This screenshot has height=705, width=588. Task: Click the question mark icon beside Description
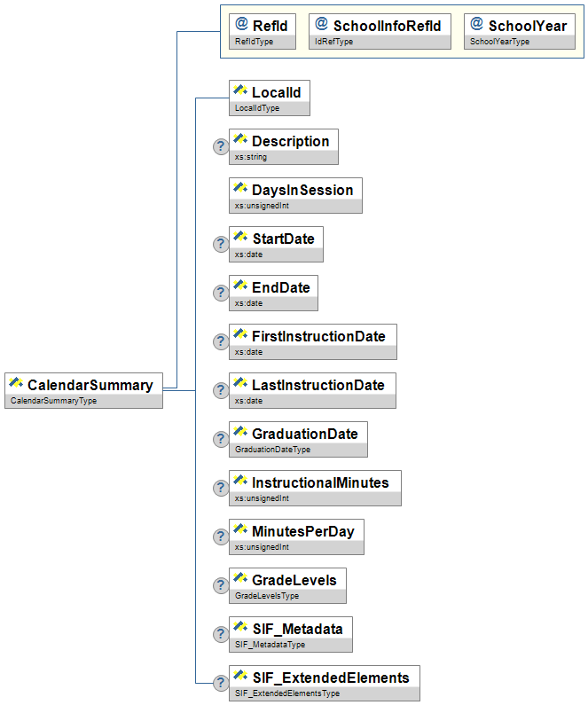click(221, 146)
